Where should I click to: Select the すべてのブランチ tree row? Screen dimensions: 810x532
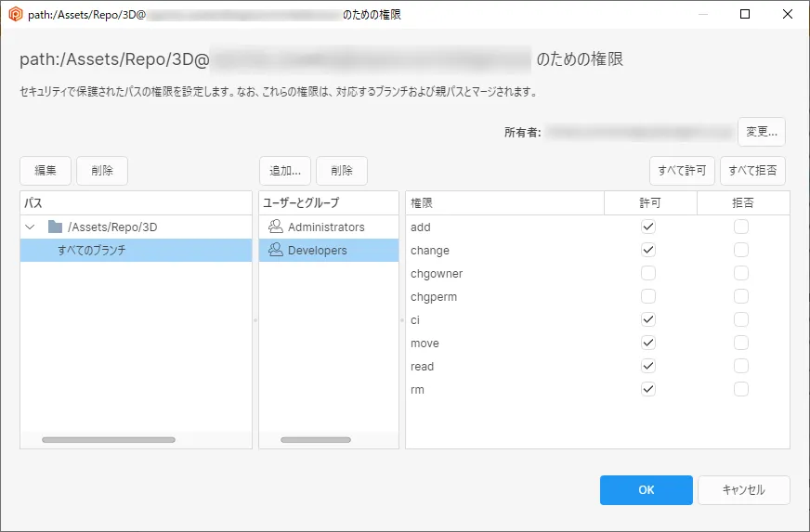(x=136, y=250)
